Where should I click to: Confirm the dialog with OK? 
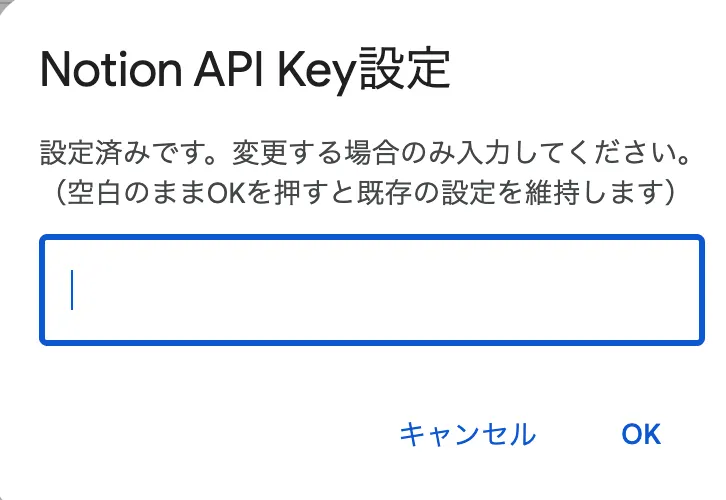641,433
